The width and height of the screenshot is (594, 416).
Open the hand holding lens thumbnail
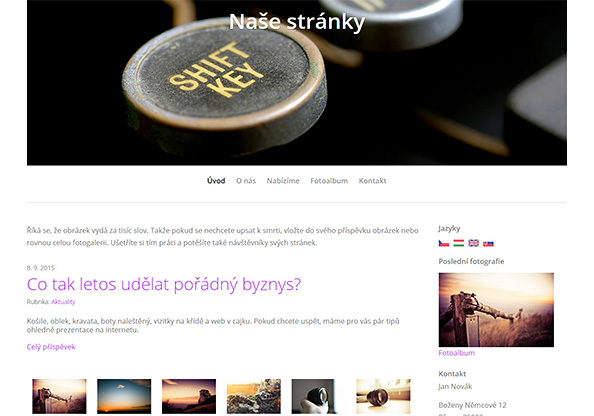click(314, 396)
